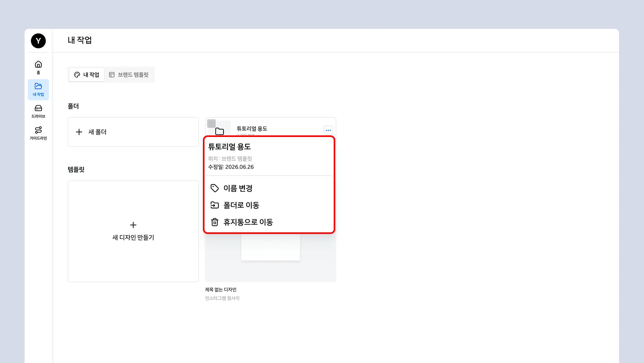Open 가이드라인 in sidebar
The image size is (644, 363).
click(x=38, y=133)
